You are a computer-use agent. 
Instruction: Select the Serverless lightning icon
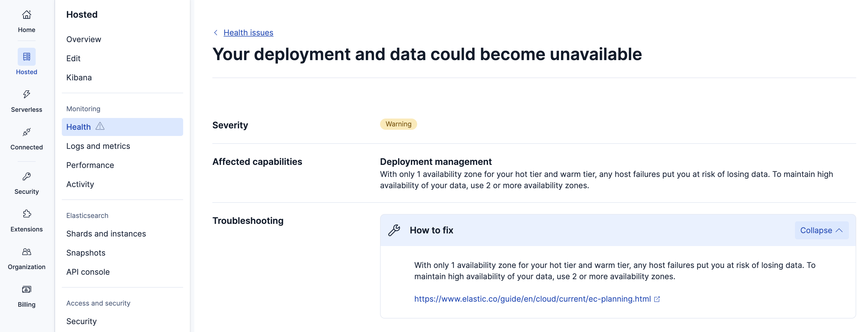coord(26,94)
